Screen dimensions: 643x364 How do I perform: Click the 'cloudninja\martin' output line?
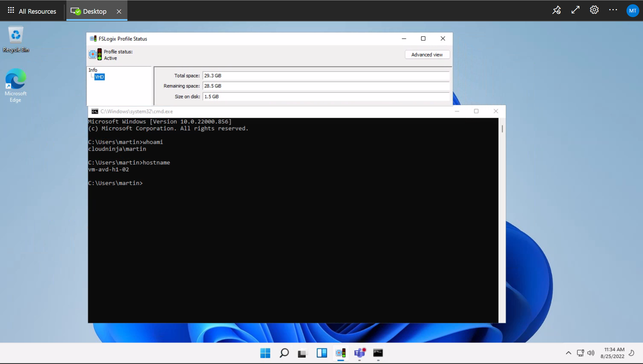coord(117,149)
